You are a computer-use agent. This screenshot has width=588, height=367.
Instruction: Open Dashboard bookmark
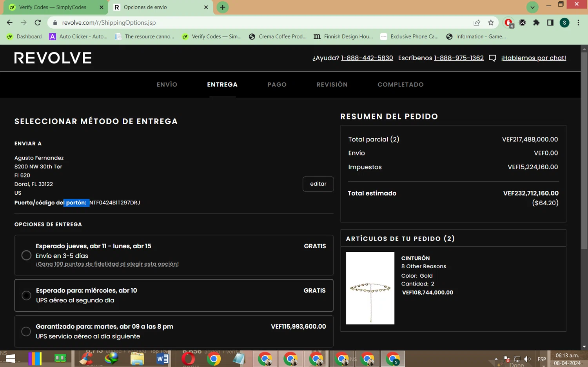pos(24,36)
